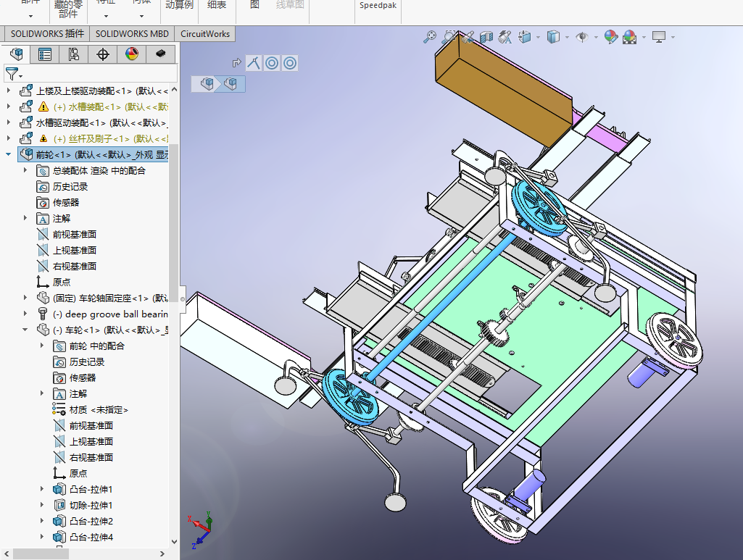The image size is (743, 560).
Task: Click first concentric mate icon in context toolbar
Action: click(x=272, y=63)
